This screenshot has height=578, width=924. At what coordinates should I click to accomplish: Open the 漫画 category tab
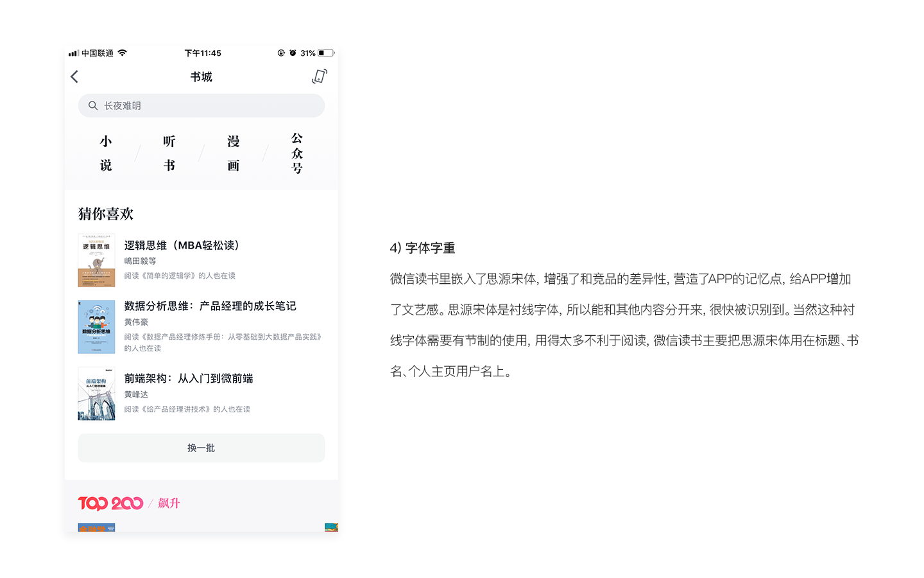coord(234,153)
